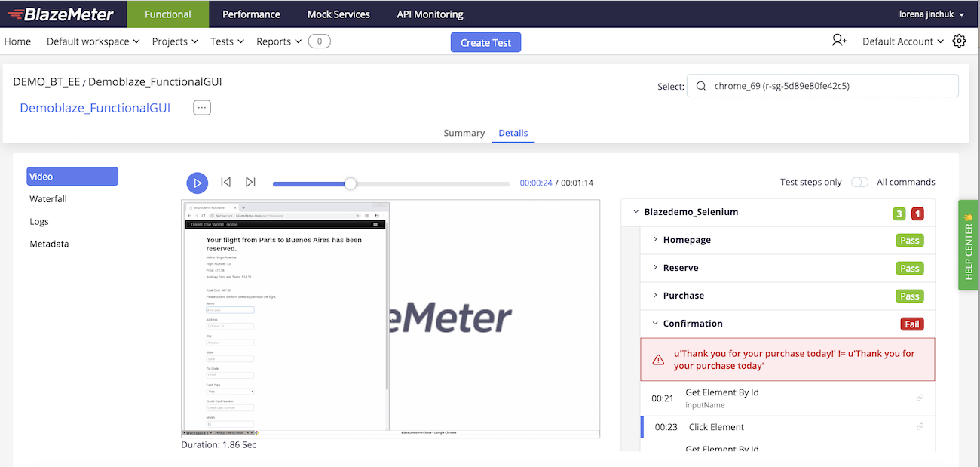Click the warning icon in error message
Screen dimensions: 980x467
coord(658,360)
